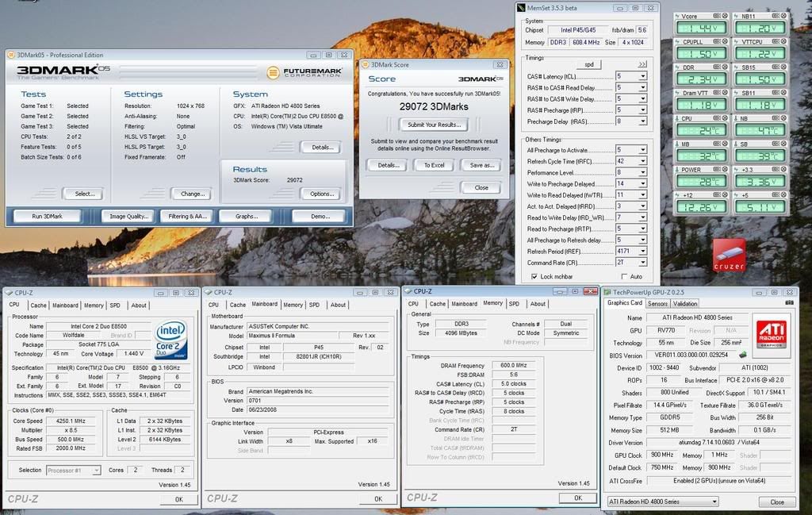Screen dimensions: 812x515
Task: Click the spd button in MemSet Timings
Action: (x=589, y=65)
